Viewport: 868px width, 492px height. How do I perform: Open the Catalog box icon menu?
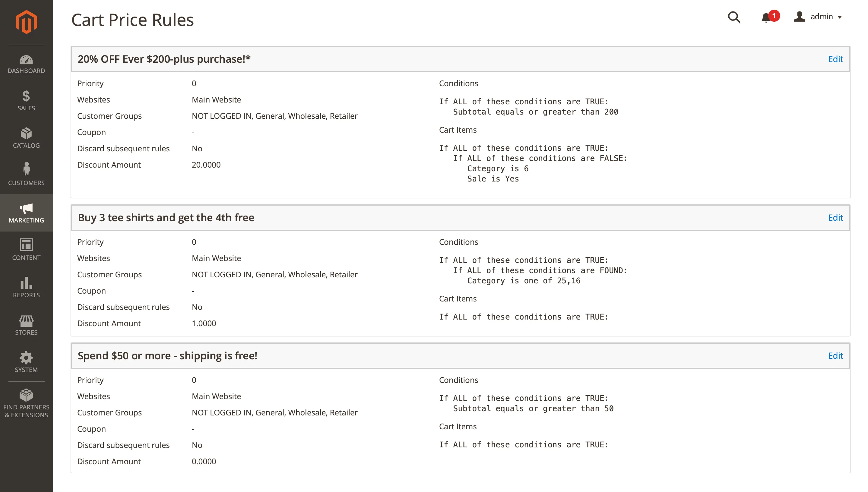pos(26,138)
